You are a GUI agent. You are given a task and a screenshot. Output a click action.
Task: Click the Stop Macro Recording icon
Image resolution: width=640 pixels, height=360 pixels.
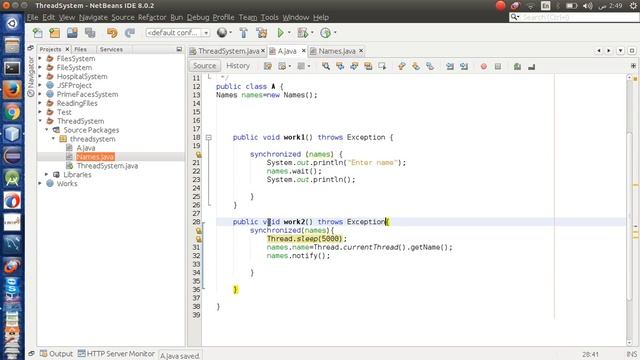498,66
